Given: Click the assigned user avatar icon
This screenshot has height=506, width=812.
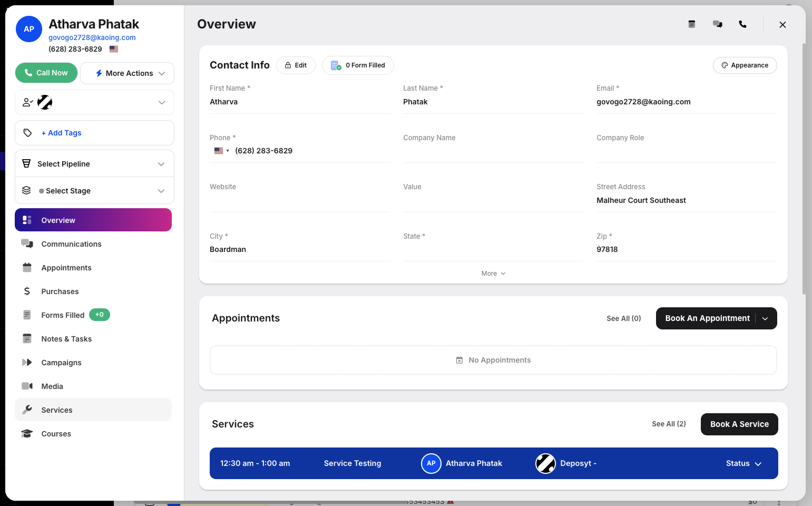Looking at the screenshot, I should click(x=45, y=102).
